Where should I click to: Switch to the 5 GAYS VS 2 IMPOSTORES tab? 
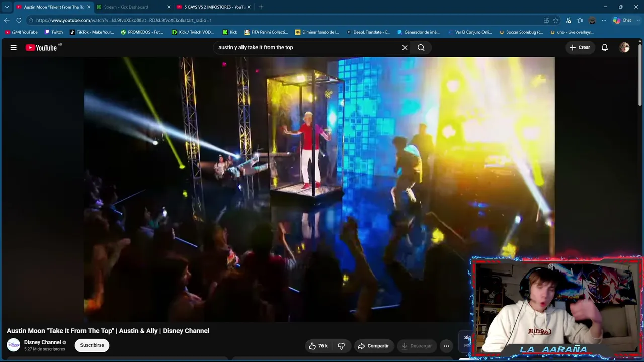click(213, 7)
